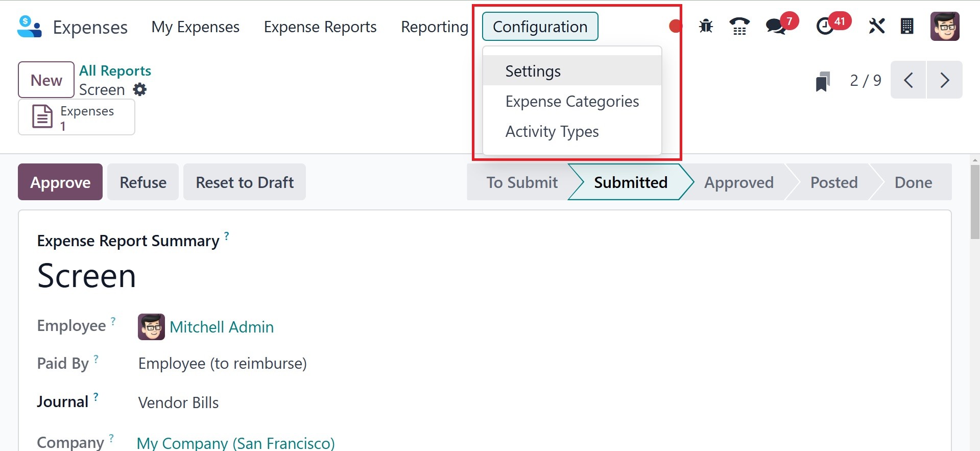Screen dimensions: 980x451
Task: Click the Approved status stage
Action: click(738, 182)
